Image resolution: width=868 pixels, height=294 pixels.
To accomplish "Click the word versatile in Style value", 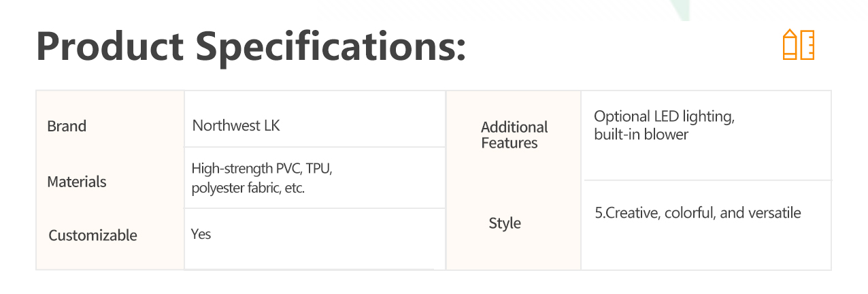I will (x=775, y=213).
